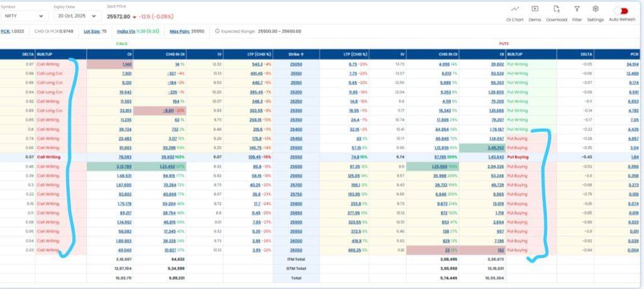Sort by the Strike column header
644x289 pixels.
[x=296, y=55]
